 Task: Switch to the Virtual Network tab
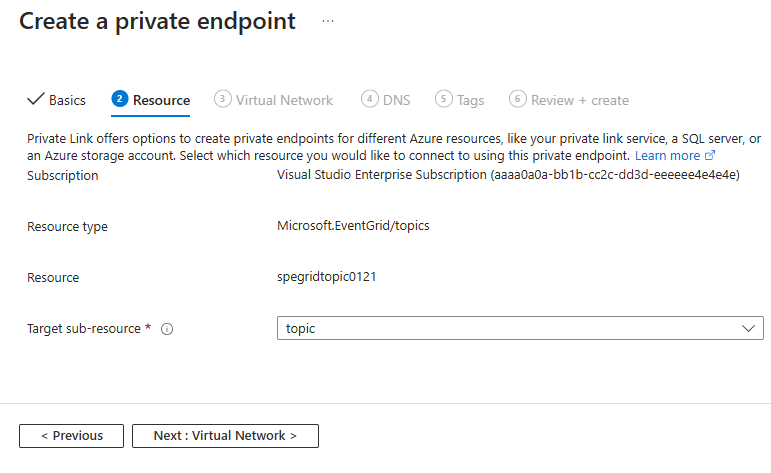pos(284,100)
